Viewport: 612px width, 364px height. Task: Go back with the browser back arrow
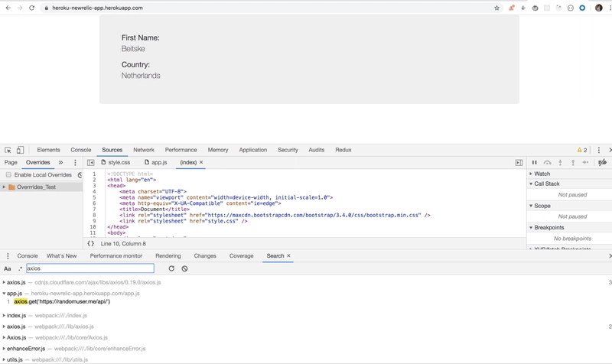(8, 8)
